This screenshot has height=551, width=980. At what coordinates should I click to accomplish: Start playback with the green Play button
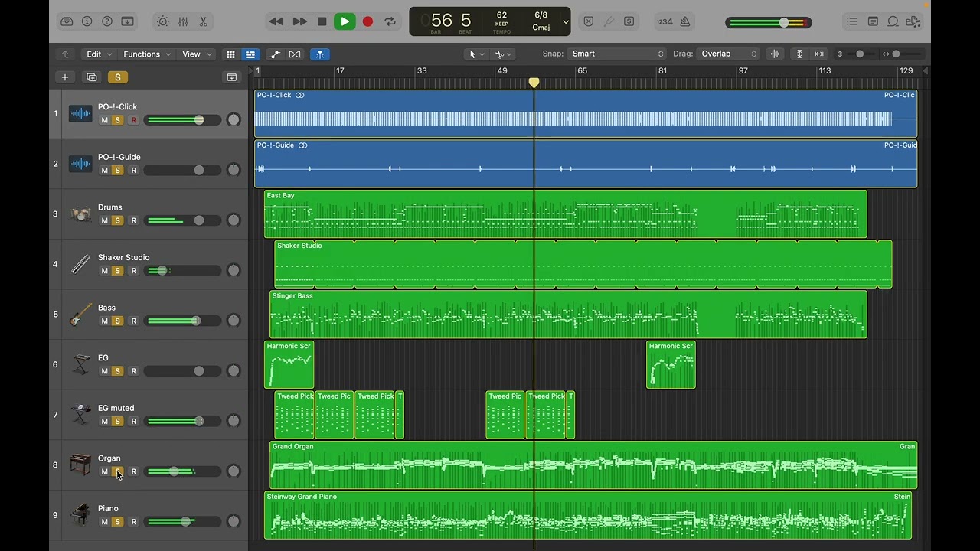pyautogui.click(x=345, y=21)
